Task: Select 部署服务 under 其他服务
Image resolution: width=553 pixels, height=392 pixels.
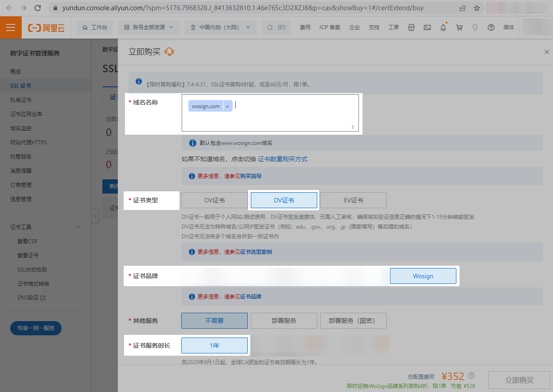Action: 284,320
